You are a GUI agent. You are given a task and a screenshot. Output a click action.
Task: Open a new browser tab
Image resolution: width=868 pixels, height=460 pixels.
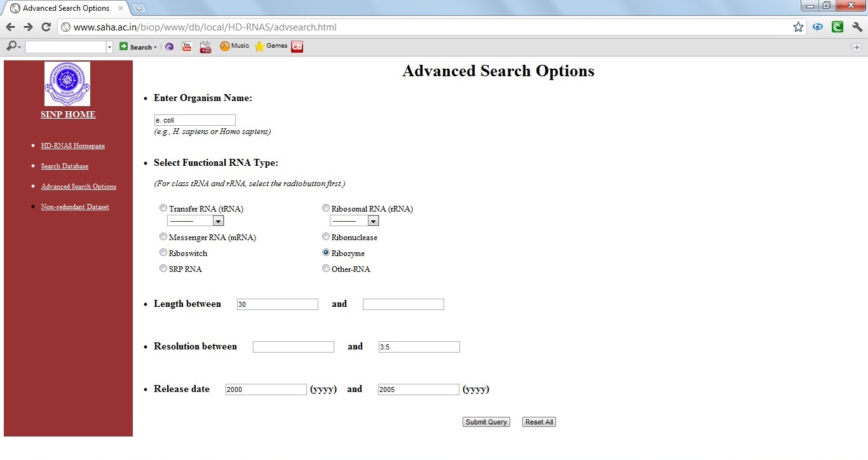pyautogui.click(x=139, y=8)
